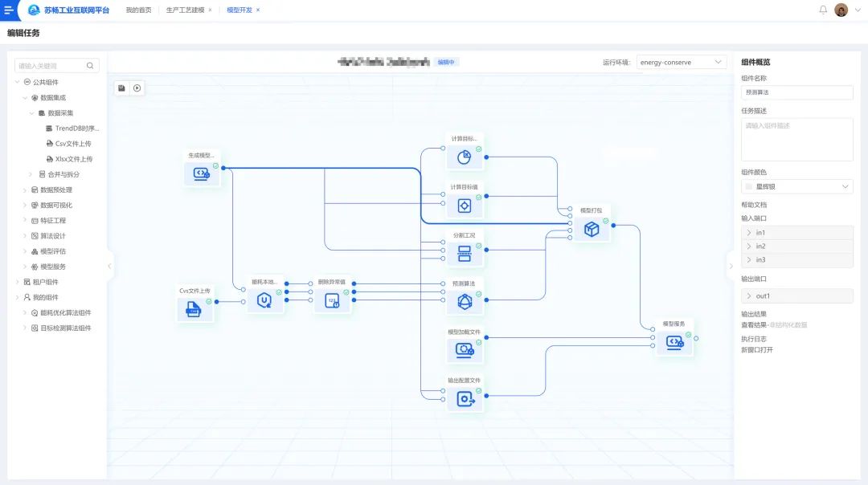Toggle the hamburger menu at top left
This screenshot has height=485, width=868.
[x=9, y=10]
